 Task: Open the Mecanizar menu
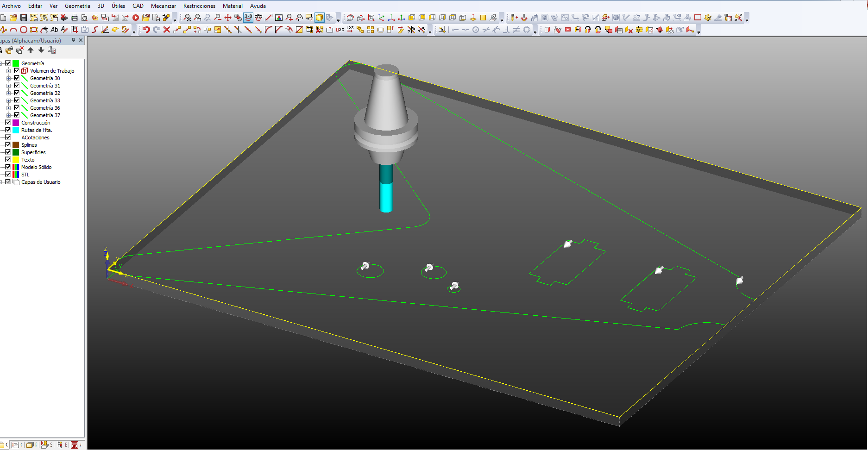(163, 6)
